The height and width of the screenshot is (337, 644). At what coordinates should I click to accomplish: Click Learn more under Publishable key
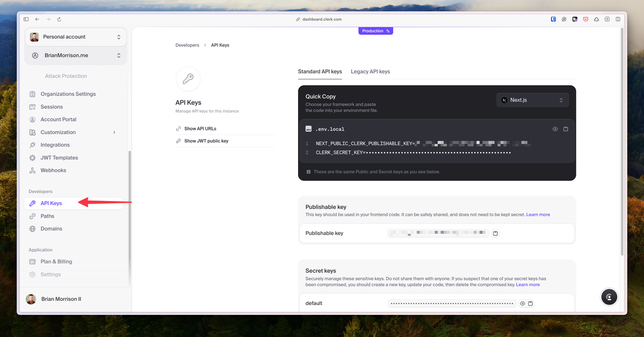(538, 215)
